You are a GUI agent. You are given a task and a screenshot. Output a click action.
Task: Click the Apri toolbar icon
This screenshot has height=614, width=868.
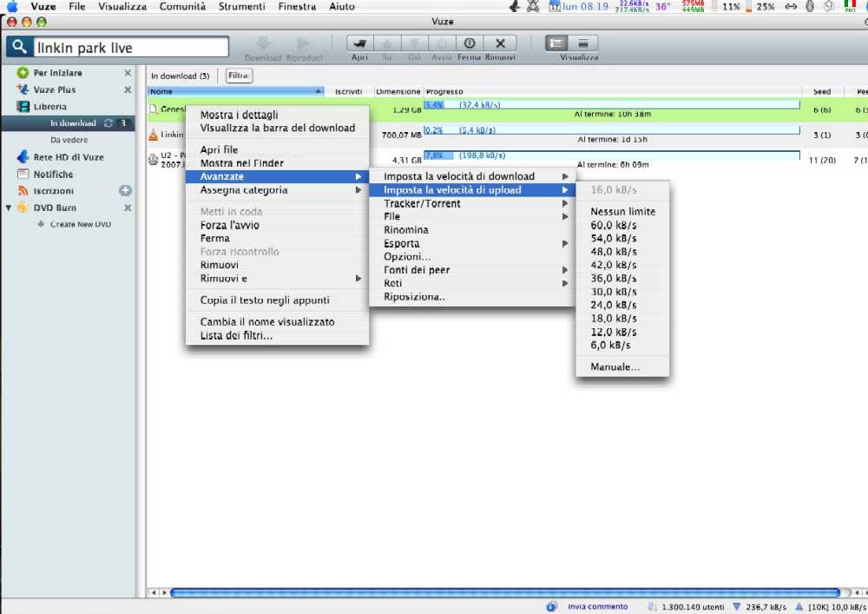pos(360,43)
